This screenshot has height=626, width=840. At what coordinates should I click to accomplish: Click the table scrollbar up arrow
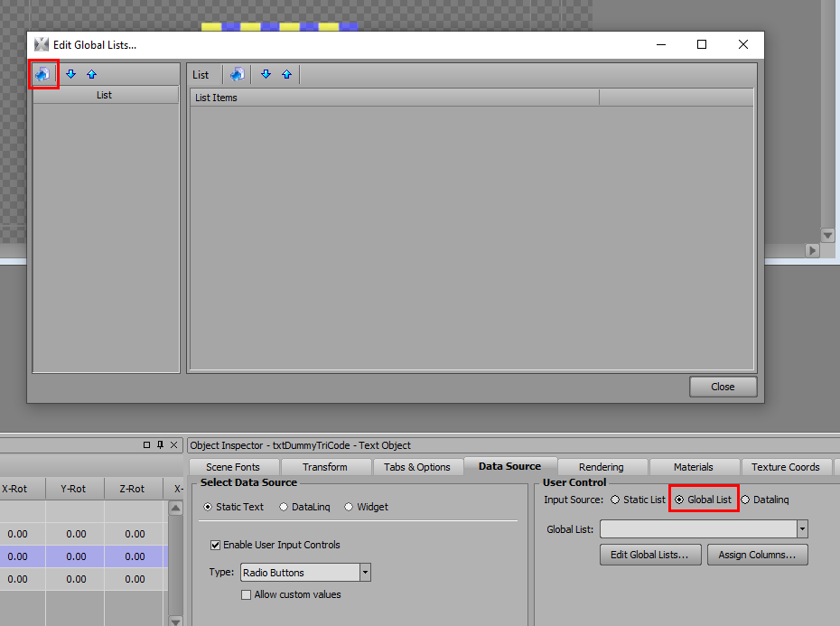pyautogui.click(x=176, y=508)
